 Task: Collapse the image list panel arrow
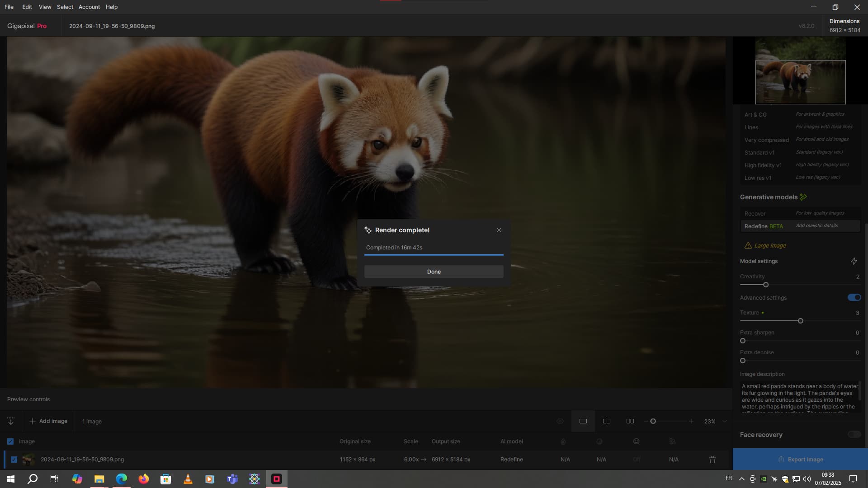coord(11,421)
